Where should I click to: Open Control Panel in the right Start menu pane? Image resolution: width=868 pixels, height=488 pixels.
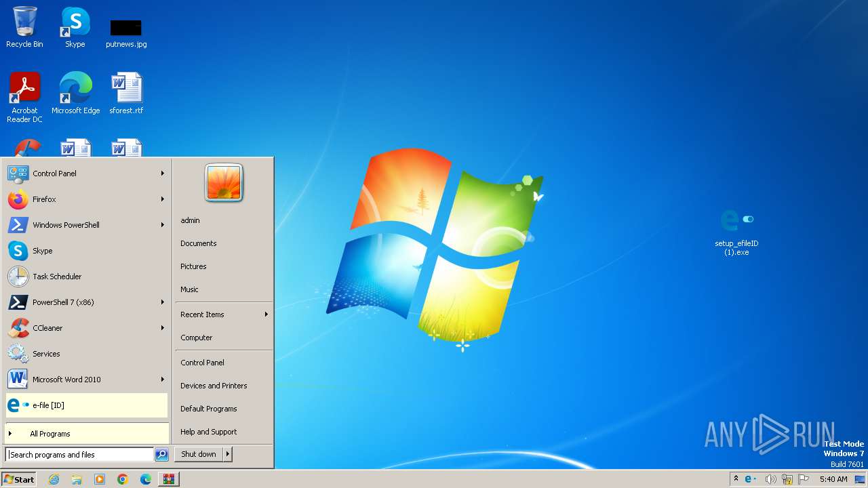coord(224,363)
